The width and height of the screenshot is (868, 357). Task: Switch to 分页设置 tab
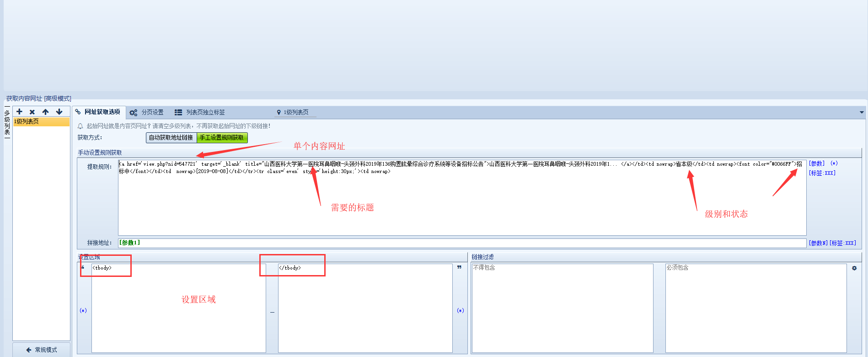click(x=147, y=113)
